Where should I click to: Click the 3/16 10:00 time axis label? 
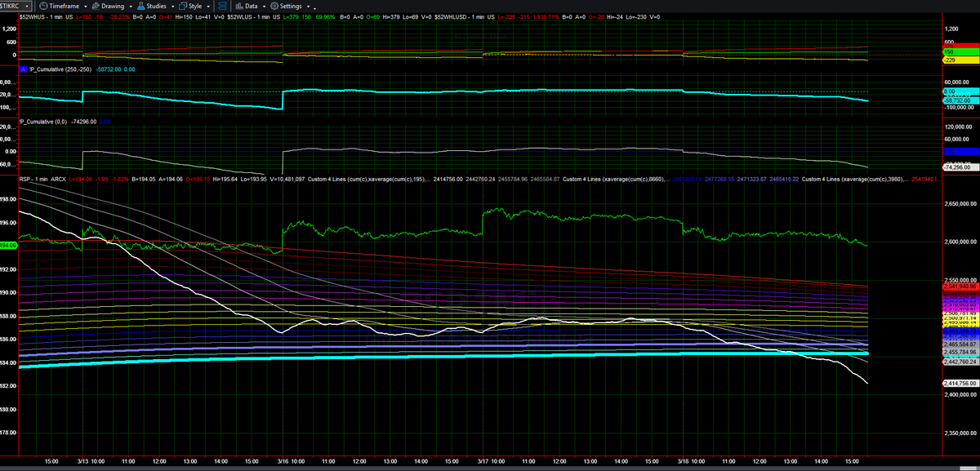289,462
